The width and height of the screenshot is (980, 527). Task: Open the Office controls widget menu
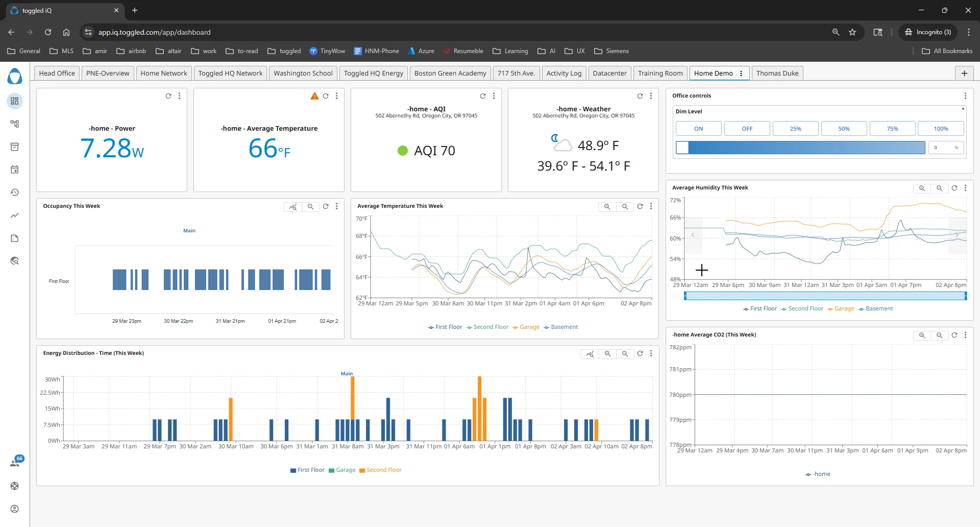point(965,96)
